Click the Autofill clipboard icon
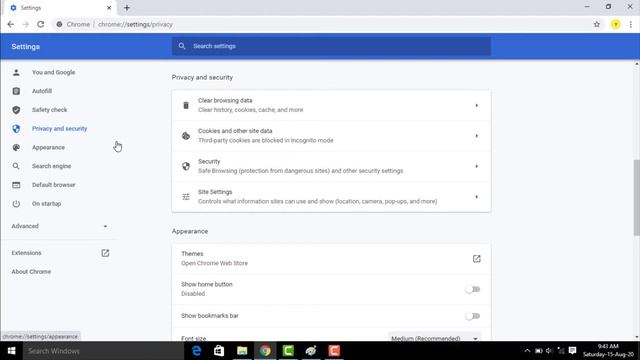640x360 pixels. pyautogui.click(x=16, y=91)
